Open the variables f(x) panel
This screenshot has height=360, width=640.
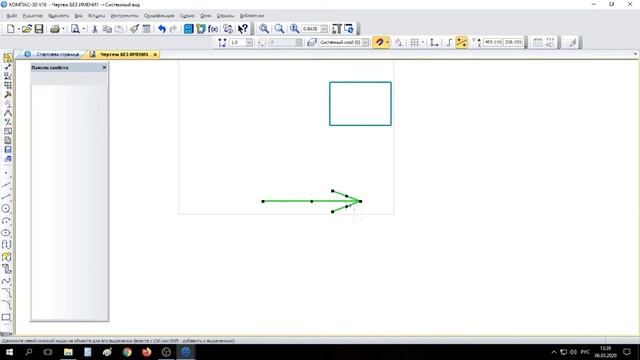[213, 29]
